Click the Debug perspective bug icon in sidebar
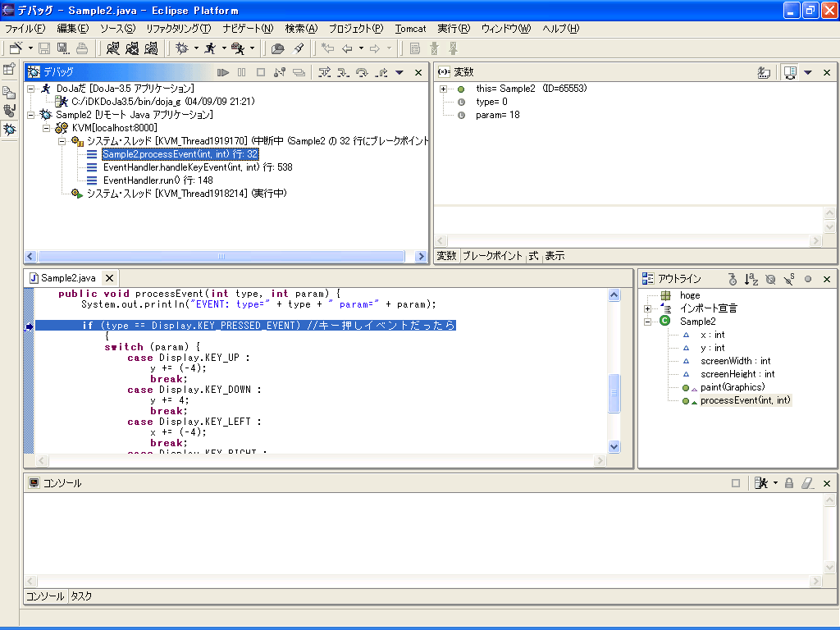The image size is (840, 630). pyautogui.click(x=10, y=129)
